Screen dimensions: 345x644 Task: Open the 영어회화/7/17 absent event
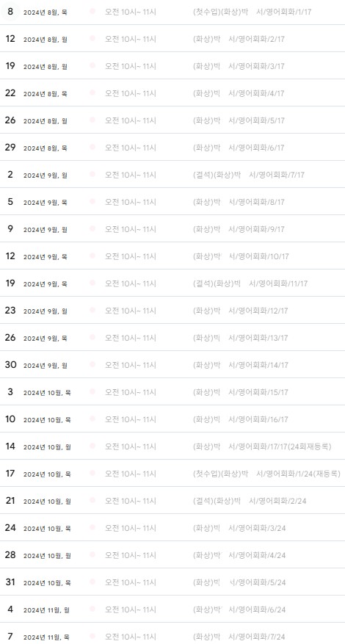249,175
